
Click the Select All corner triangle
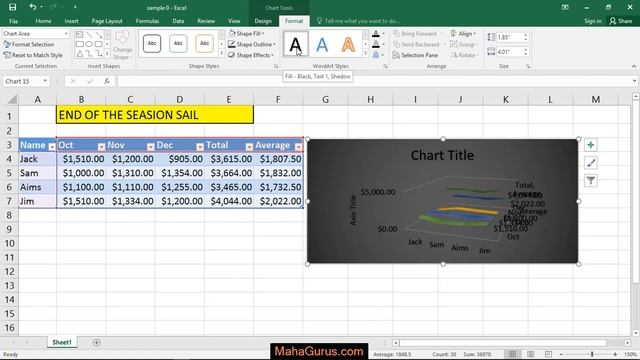coord(13,99)
